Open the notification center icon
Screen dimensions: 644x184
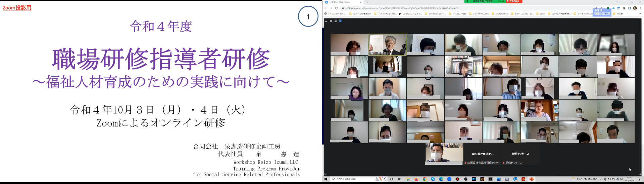point(639,179)
